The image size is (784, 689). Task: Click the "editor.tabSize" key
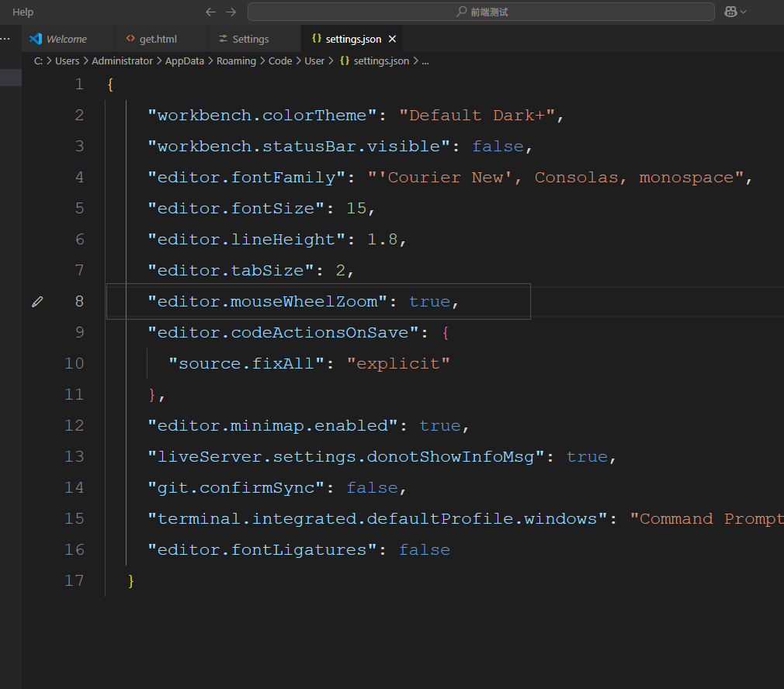[231, 270]
